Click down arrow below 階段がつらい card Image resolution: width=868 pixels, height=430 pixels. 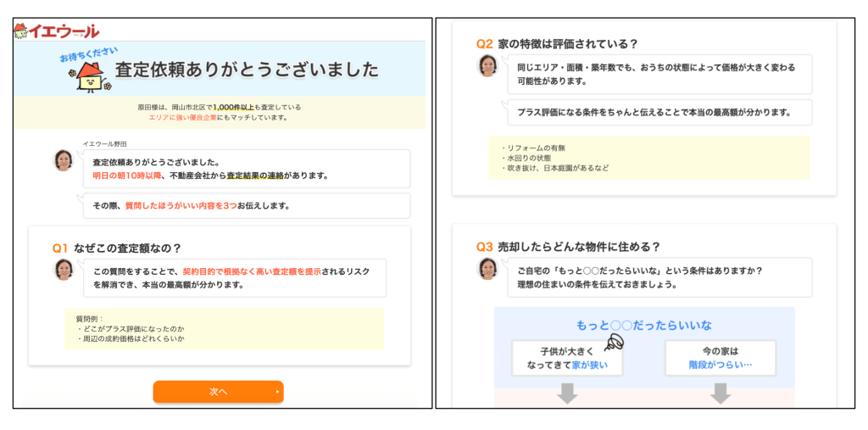720,394
